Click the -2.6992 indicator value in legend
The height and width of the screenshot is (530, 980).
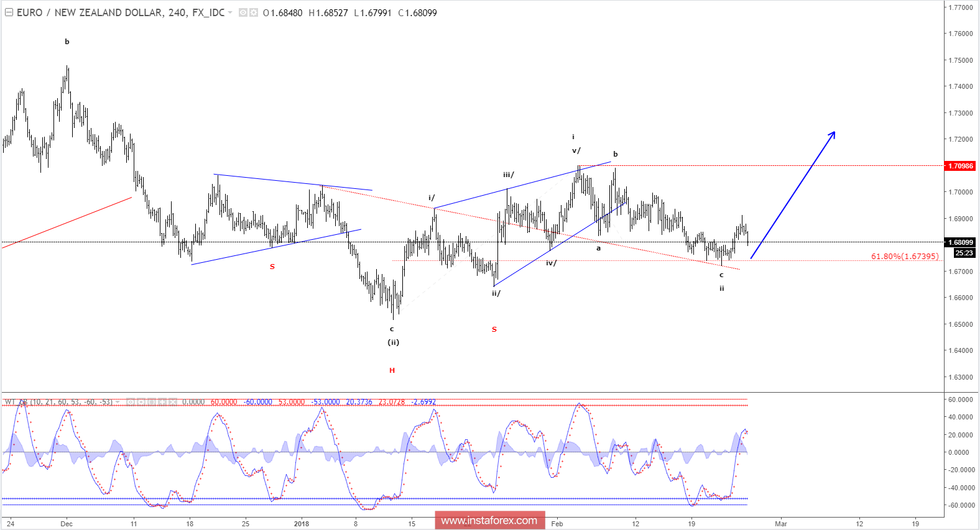click(x=423, y=402)
